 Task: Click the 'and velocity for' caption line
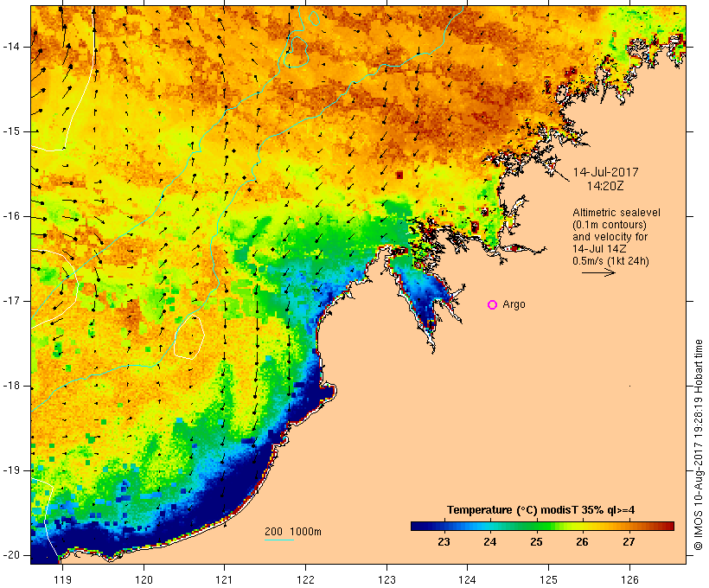click(610, 237)
